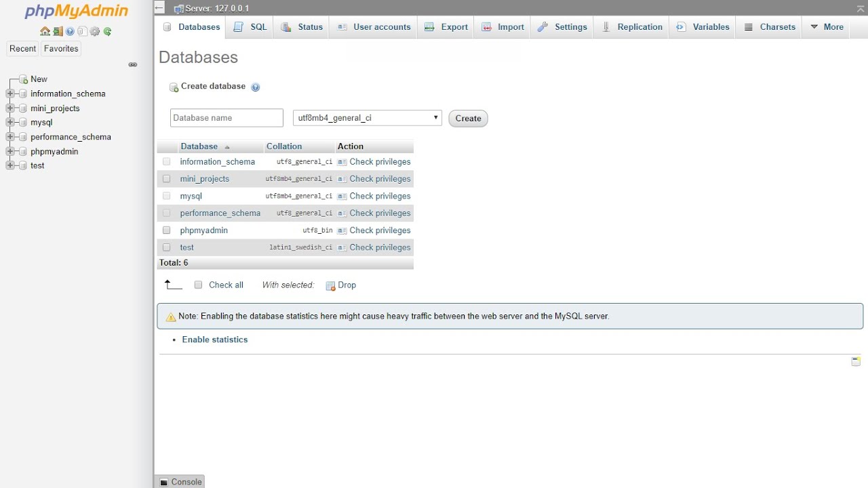Enable the Check all checkbox

point(199,285)
